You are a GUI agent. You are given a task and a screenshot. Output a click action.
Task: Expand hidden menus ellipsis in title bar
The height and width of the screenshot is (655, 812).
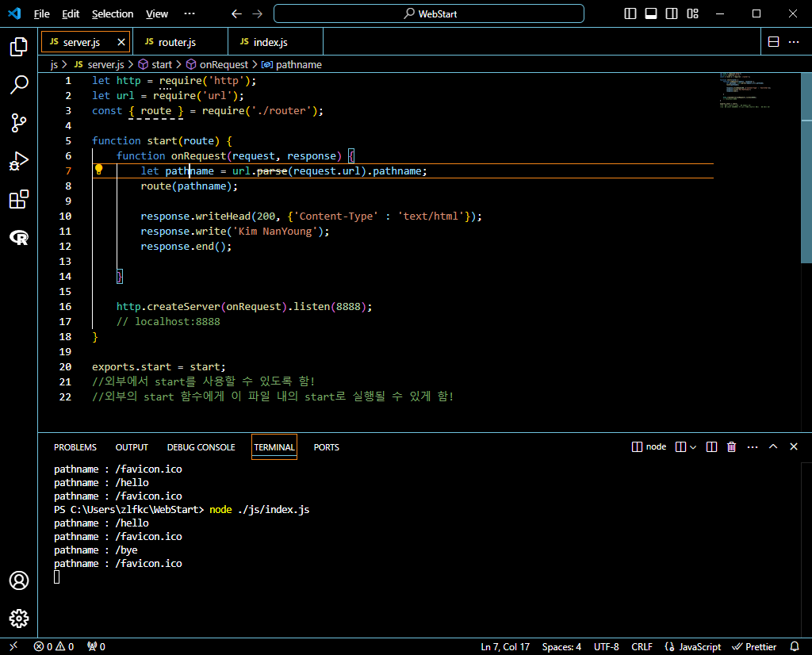click(x=190, y=14)
